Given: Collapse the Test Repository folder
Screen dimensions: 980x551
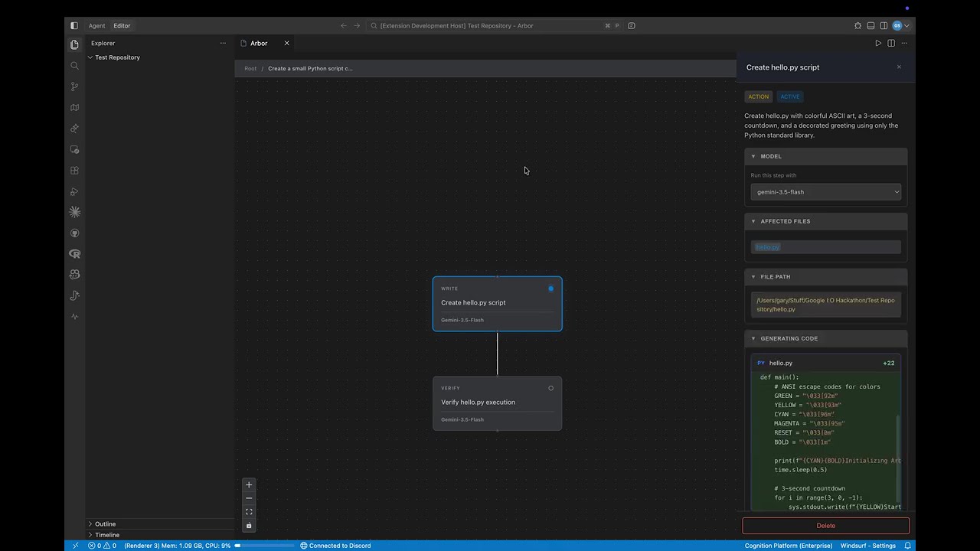Looking at the screenshot, I should click(x=117, y=57).
